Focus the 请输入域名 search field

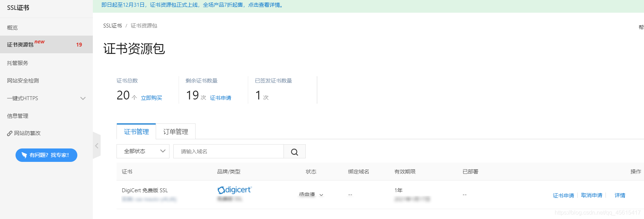point(228,151)
